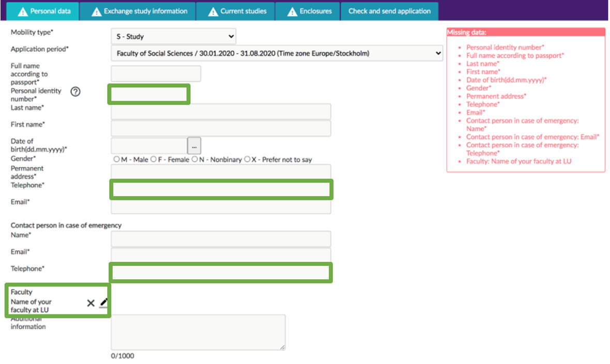Open the Current studies tab
Viewport: 610px width, 364px height.
point(236,11)
